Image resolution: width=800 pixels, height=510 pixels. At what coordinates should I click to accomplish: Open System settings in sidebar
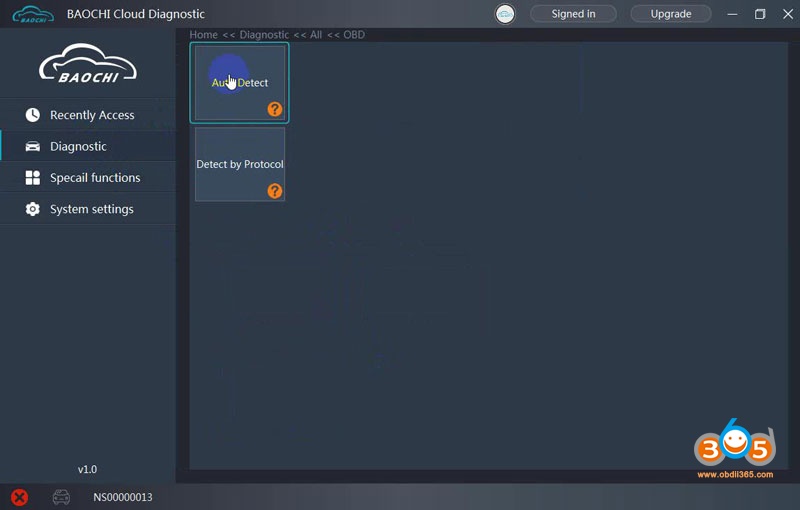click(x=88, y=209)
